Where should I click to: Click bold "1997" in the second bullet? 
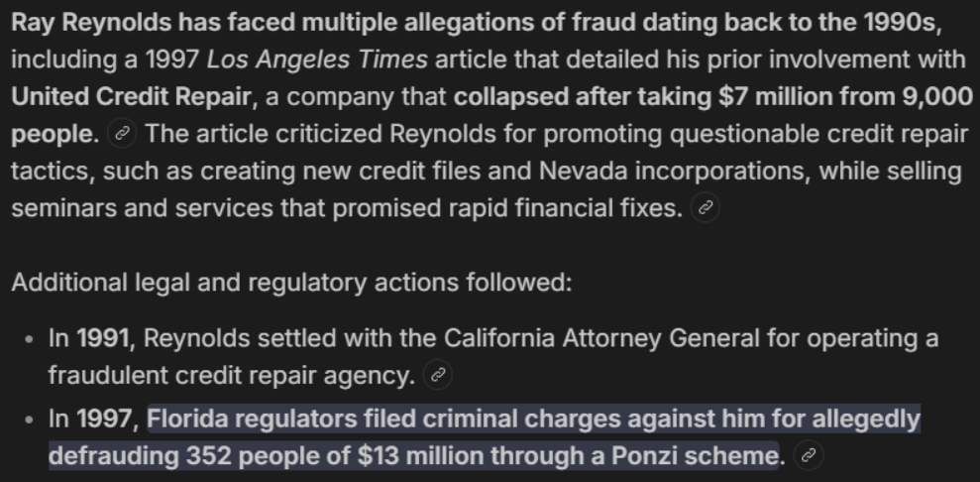[x=106, y=419]
